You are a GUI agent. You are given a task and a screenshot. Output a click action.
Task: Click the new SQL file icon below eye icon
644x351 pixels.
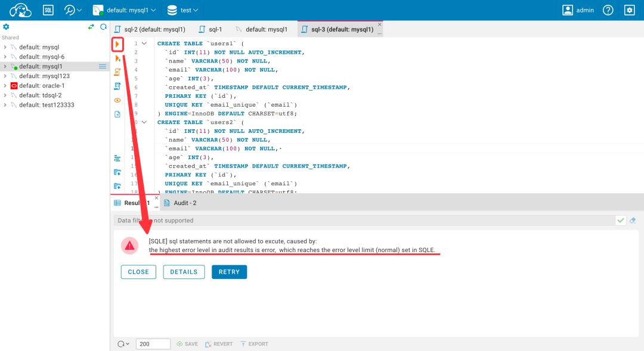click(117, 114)
